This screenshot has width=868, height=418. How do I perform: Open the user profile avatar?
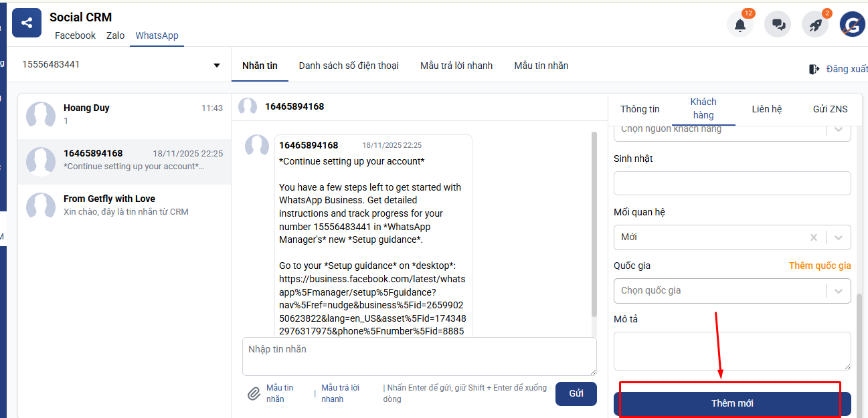(853, 25)
